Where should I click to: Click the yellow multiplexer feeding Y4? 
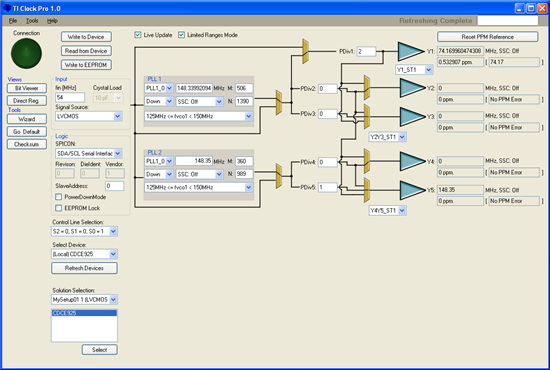pos(367,161)
